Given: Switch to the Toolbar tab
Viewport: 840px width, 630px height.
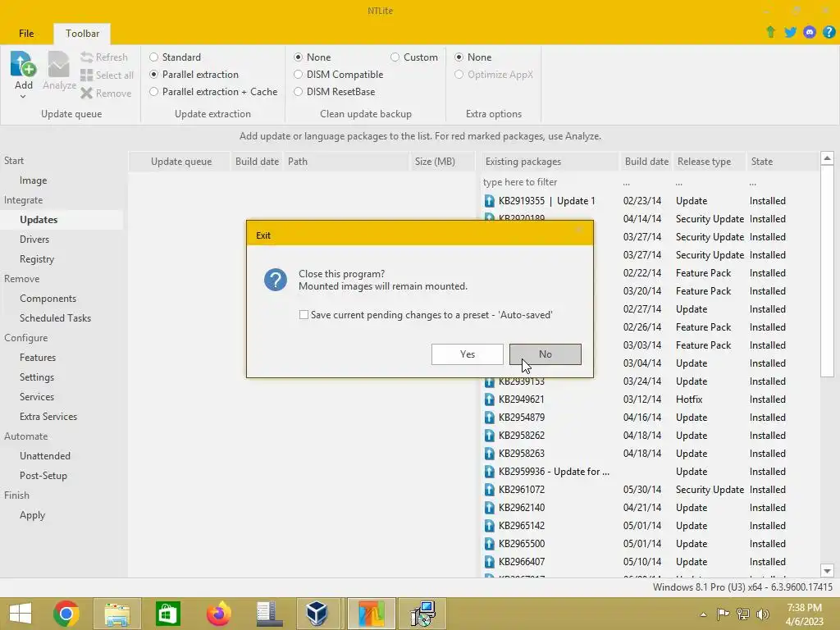Looking at the screenshot, I should [82, 33].
